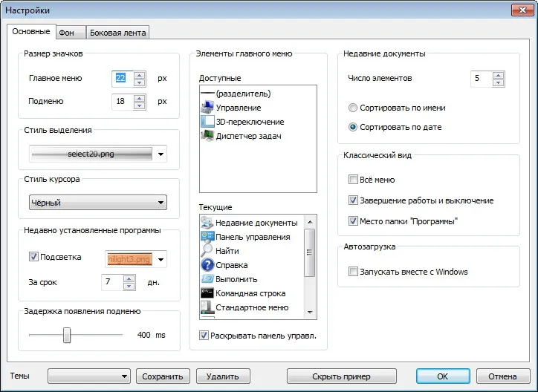Click the submenu delay slider handle

tap(67, 335)
